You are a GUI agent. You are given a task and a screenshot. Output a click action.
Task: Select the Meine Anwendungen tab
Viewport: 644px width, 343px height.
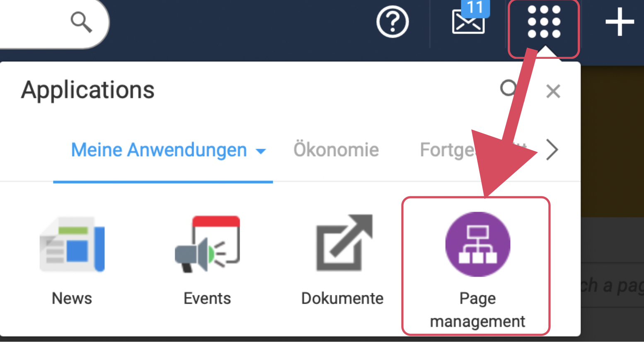[159, 150]
